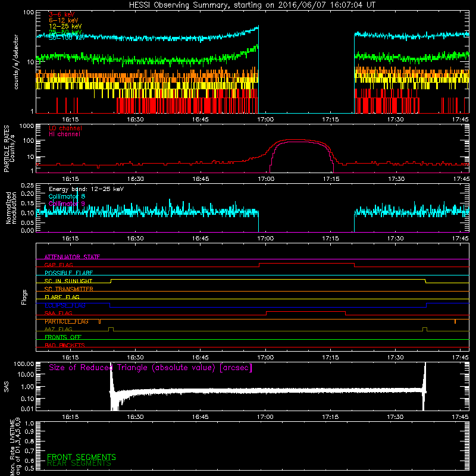Click the ATTENUATOR_STATE flag label
The image size is (476, 476).
tap(72, 257)
